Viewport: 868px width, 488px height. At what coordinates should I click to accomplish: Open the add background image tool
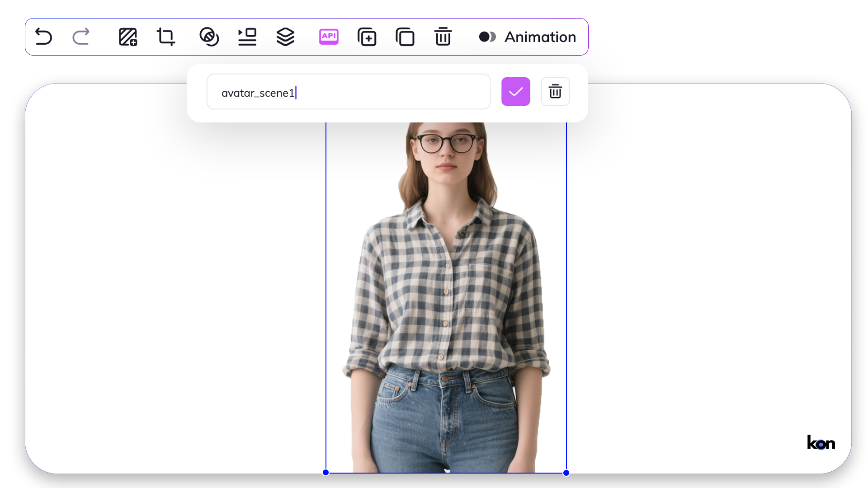(128, 37)
